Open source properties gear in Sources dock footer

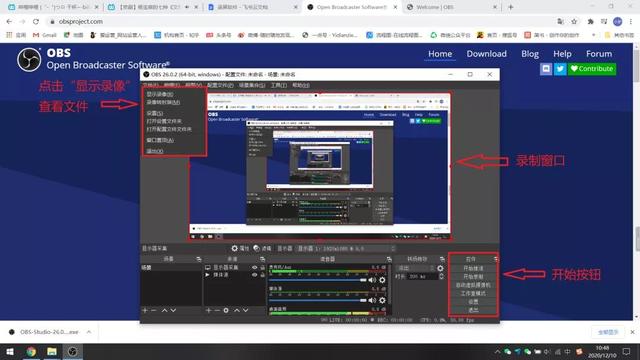pyautogui.click(x=226, y=311)
